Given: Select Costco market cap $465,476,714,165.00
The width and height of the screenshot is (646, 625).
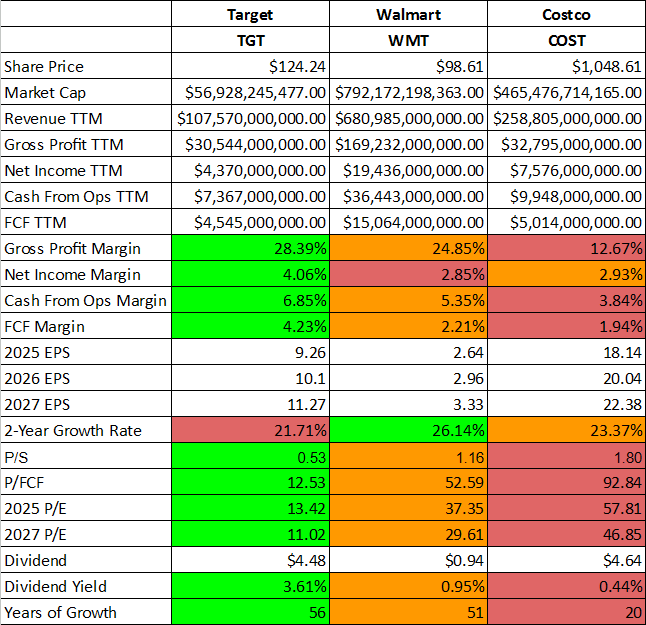Looking at the screenshot, I should pos(567,93).
